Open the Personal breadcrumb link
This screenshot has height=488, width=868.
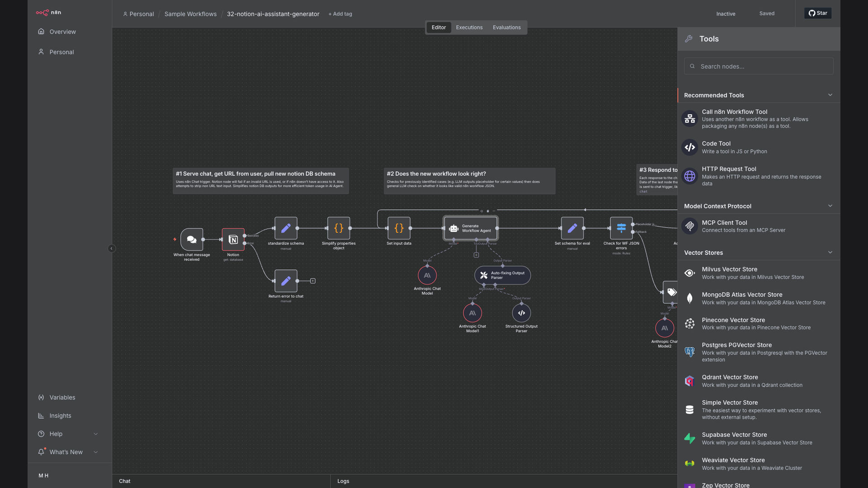tap(138, 14)
